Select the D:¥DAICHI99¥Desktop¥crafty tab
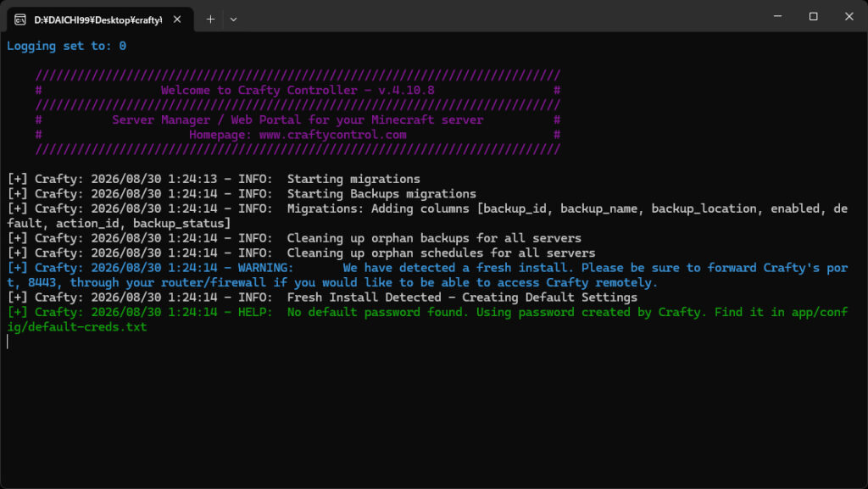868x489 pixels. tap(100, 19)
